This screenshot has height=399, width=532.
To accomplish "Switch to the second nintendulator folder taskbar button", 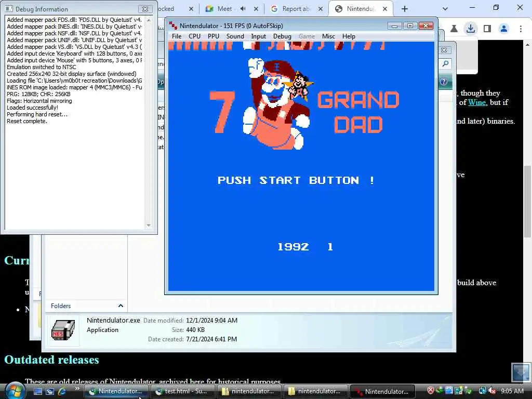I will click(315, 391).
